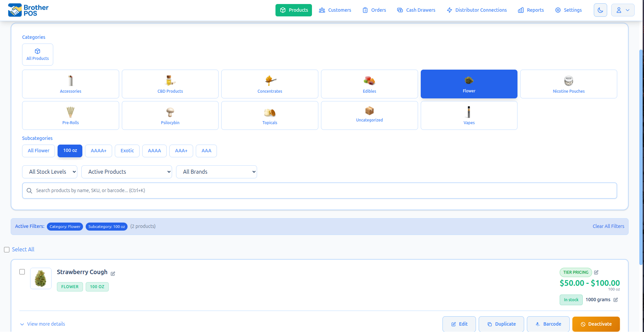The image size is (644, 332).
Task: Navigate to the Reports section
Action: tap(531, 10)
